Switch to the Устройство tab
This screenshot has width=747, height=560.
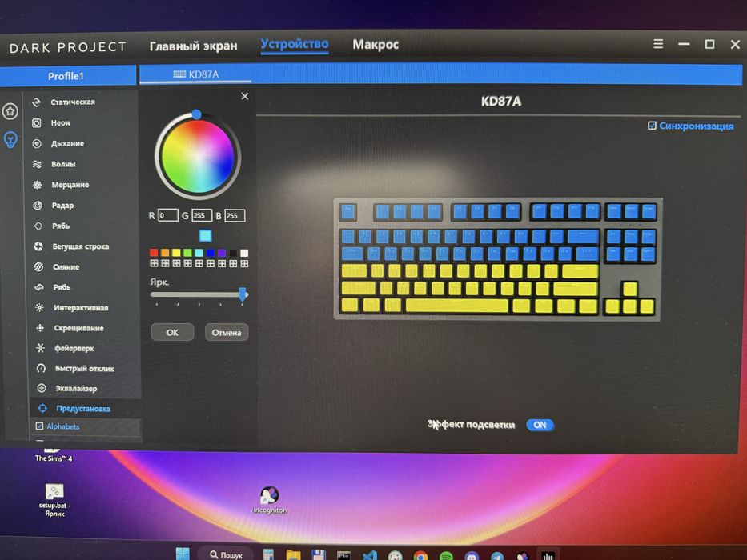295,44
